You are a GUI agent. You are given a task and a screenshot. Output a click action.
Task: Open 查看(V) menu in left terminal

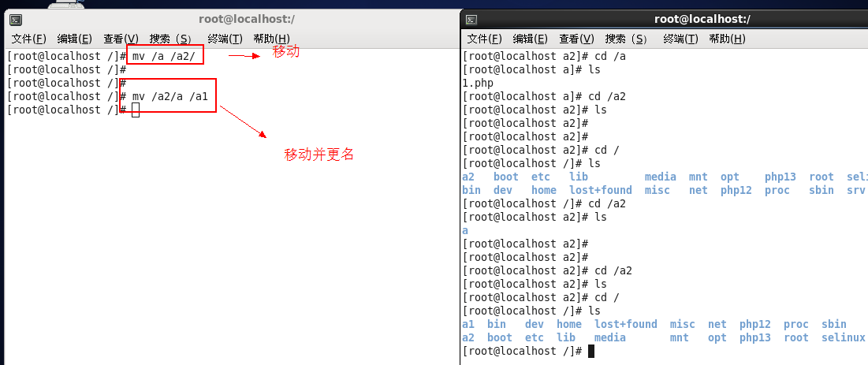coord(121,39)
